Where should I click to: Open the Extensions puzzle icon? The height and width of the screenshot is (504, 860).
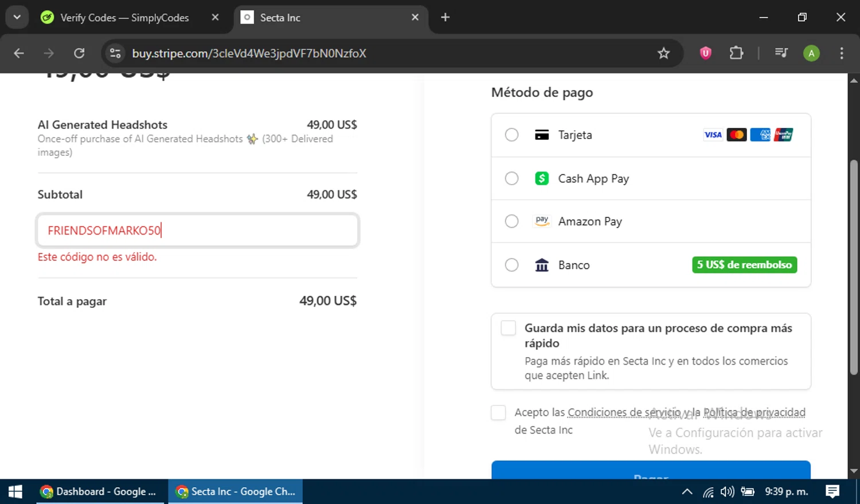tap(736, 53)
